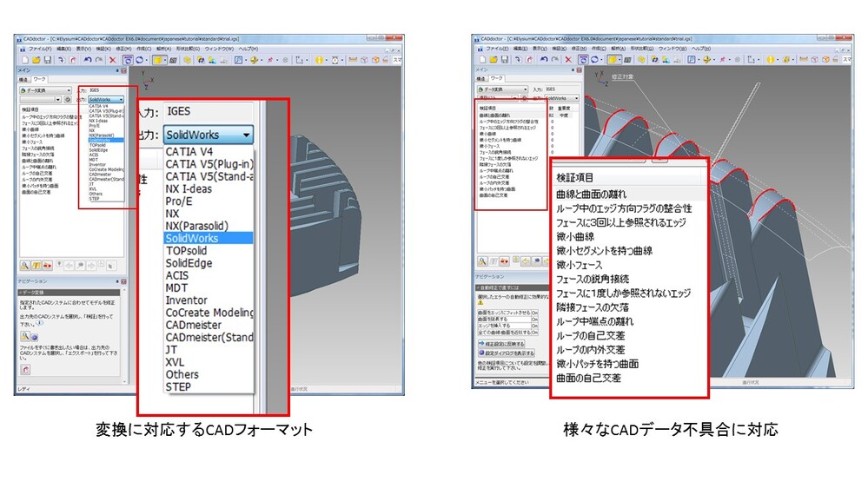This screenshot has width=868, height=488.
Task: Open the empty dropdown under データ変換 in left window
Action: (x=41, y=100)
